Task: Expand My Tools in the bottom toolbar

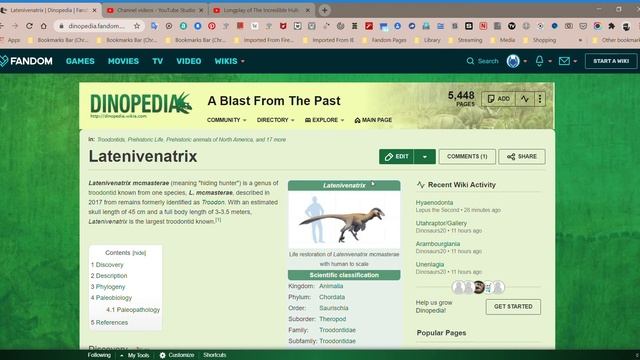Action: click(135, 355)
